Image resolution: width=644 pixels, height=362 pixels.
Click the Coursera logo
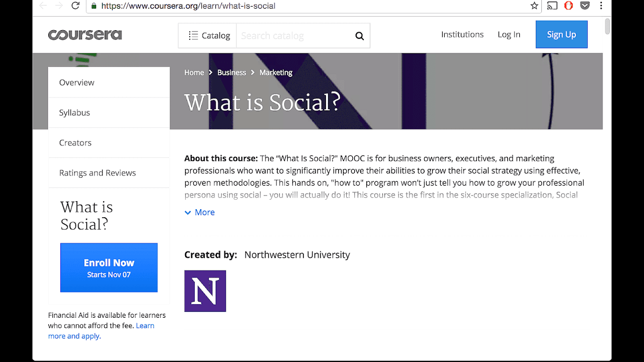pos(85,35)
